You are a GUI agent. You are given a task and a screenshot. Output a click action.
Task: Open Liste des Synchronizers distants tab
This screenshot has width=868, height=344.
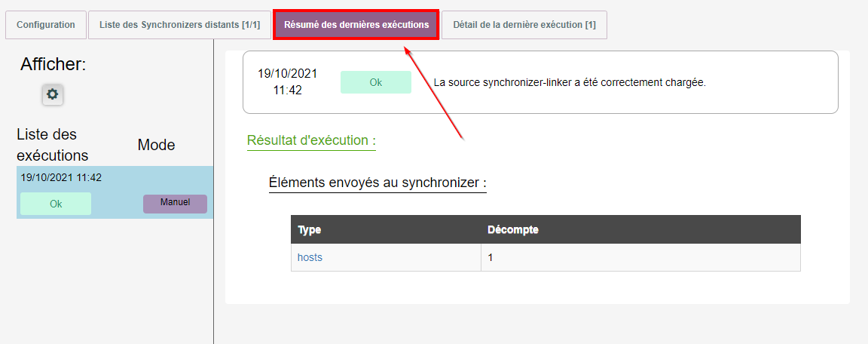click(x=179, y=25)
